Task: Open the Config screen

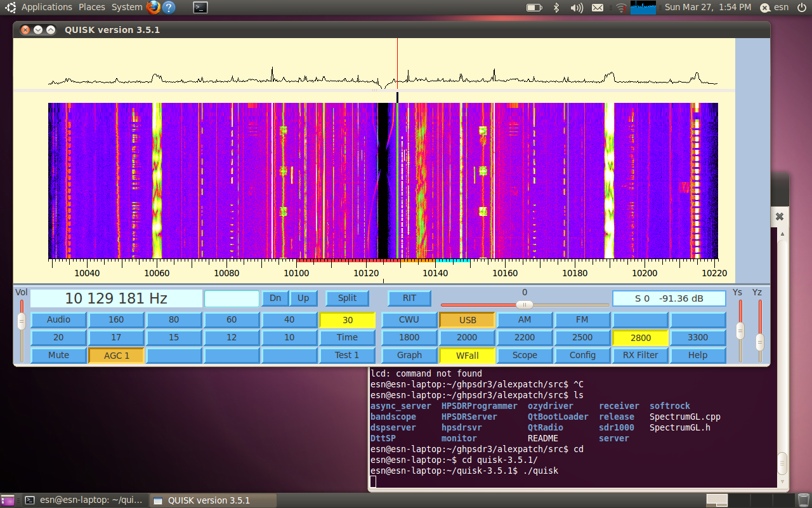Action: click(x=582, y=355)
